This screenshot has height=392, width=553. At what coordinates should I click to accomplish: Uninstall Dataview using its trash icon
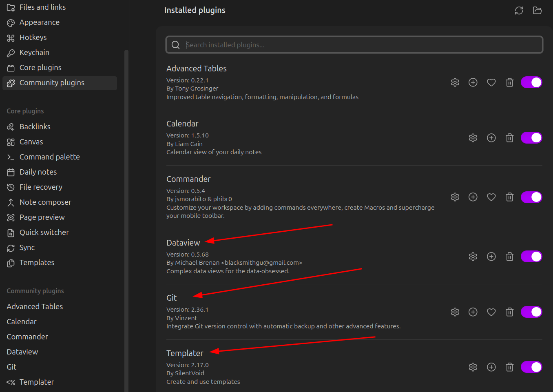(x=509, y=257)
